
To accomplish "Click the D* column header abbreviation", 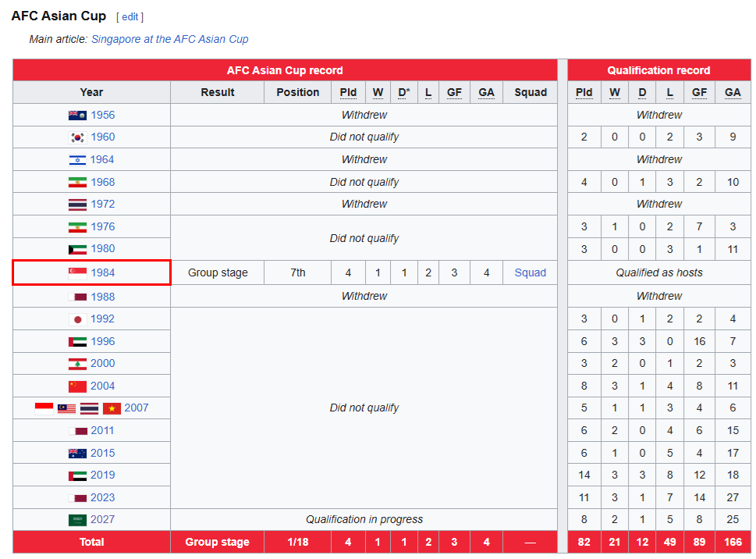I will [x=403, y=92].
